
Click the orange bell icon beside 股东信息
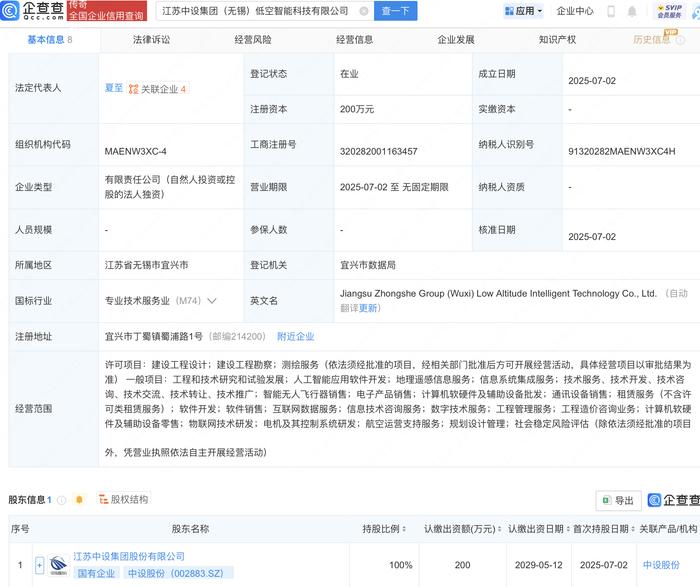click(79, 500)
